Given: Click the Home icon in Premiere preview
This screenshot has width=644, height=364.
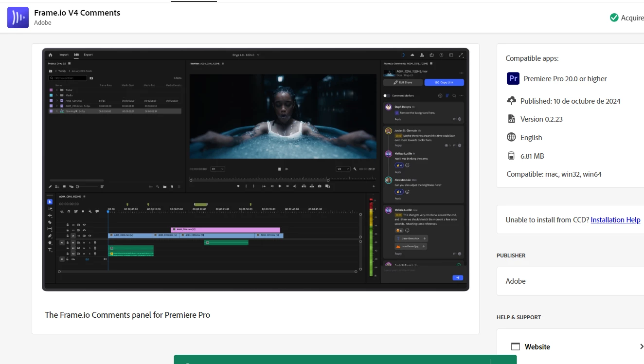Looking at the screenshot, I should tap(50, 55).
